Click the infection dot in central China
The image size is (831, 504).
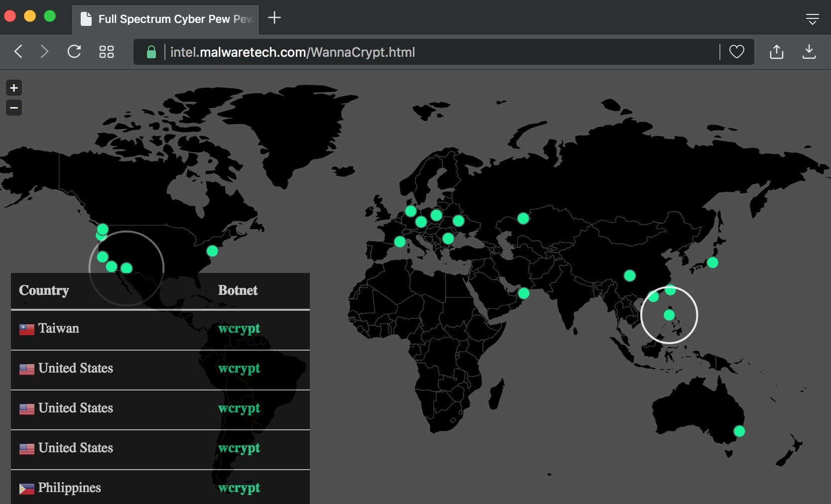pos(630,275)
